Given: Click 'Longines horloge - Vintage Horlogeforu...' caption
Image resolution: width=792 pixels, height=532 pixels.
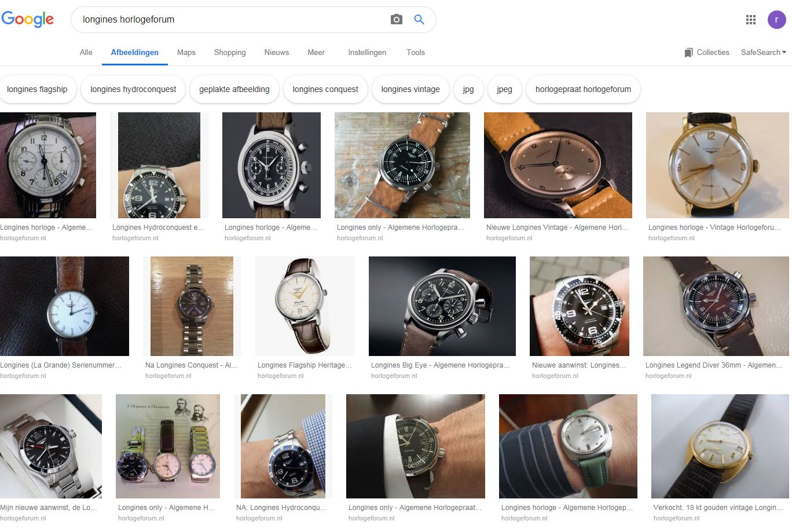Looking at the screenshot, I should coord(714,228).
